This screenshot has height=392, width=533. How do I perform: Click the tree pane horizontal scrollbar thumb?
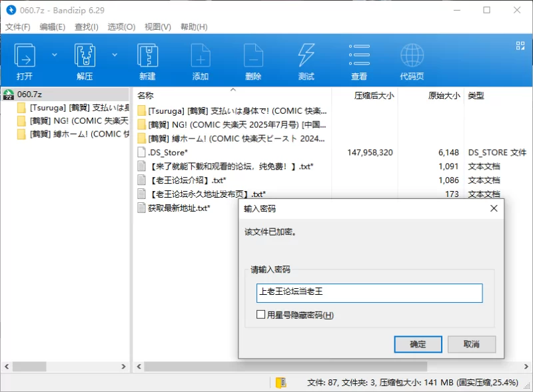click(x=29, y=367)
